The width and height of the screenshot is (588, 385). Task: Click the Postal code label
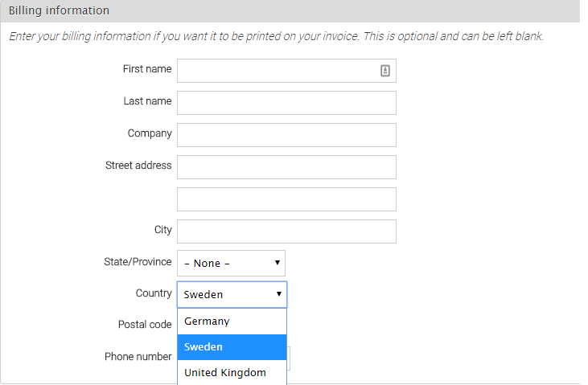coord(145,325)
